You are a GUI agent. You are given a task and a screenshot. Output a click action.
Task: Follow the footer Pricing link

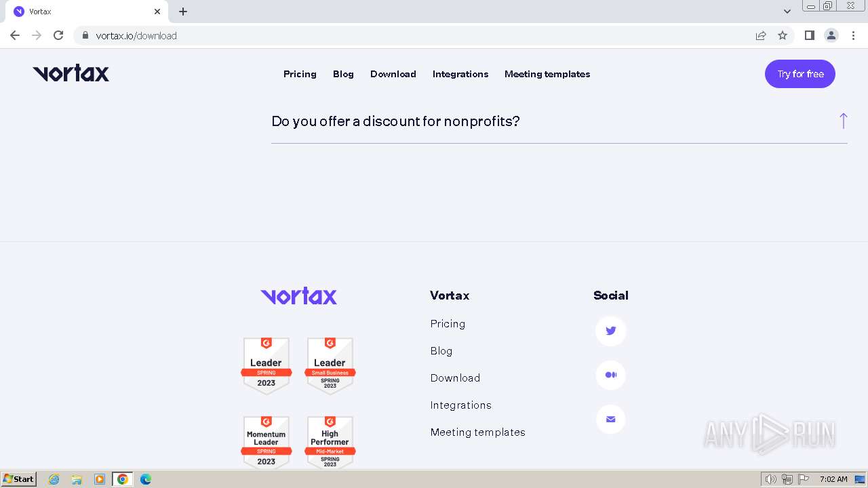click(x=448, y=324)
